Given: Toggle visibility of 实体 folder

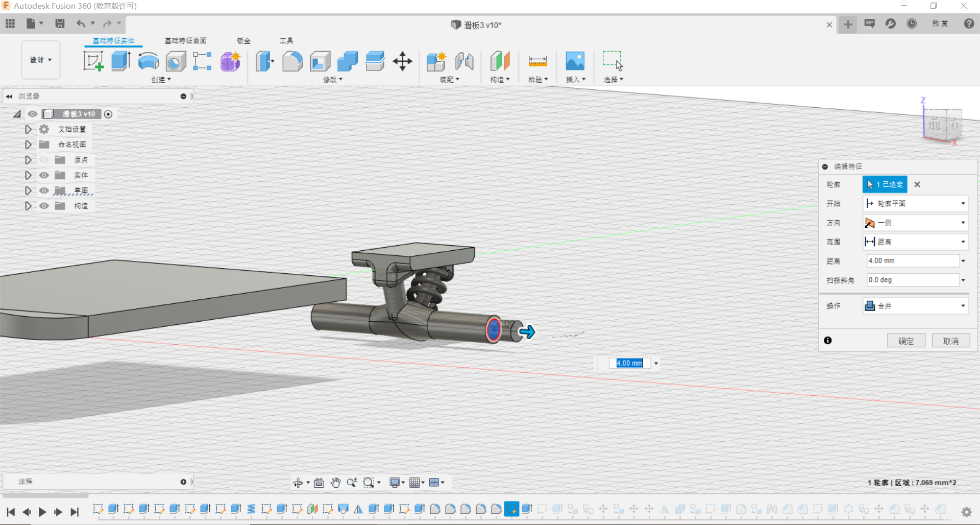Looking at the screenshot, I should pyautogui.click(x=44, y=175).
